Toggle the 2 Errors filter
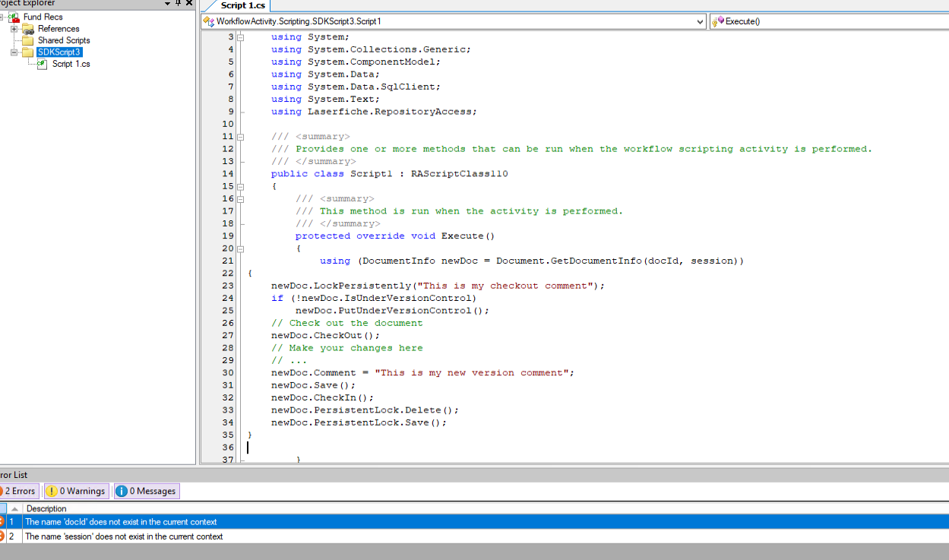The width and height of the screenshot is (949, 560). click(18, 491)
